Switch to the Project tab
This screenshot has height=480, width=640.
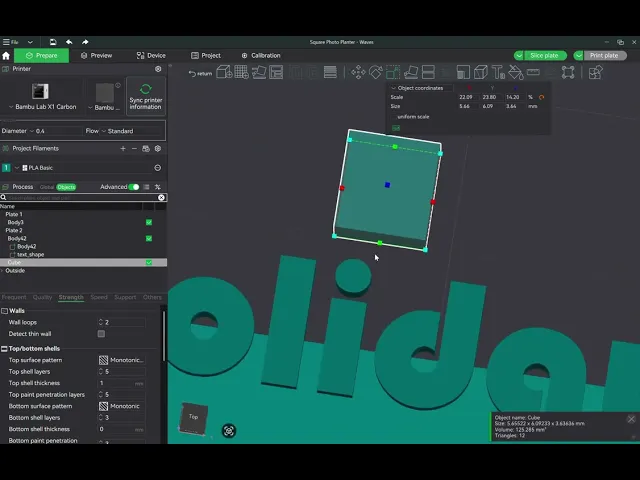206,56
